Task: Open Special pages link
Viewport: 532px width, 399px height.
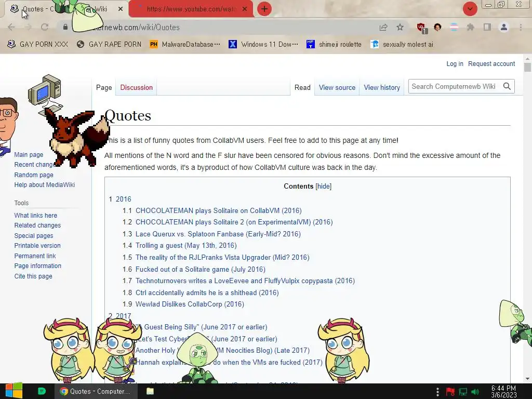Action: coord(34,236)
